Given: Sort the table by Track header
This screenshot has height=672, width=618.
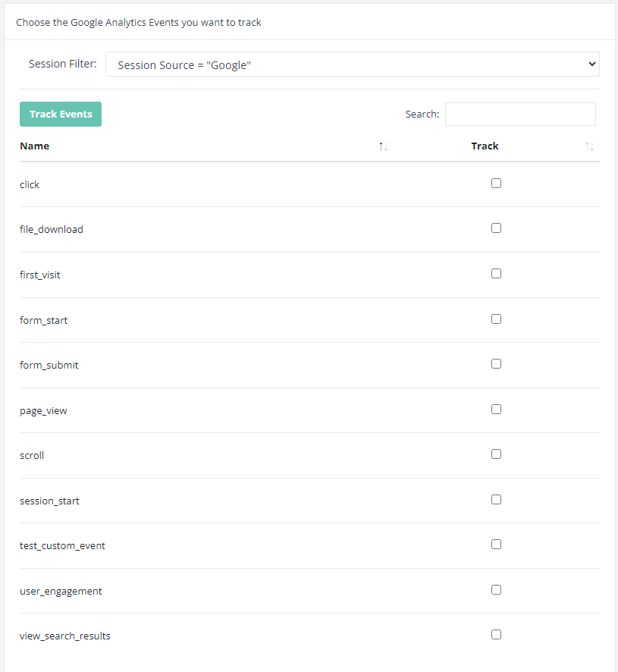Looking at the screenshot, I should 485,146.
